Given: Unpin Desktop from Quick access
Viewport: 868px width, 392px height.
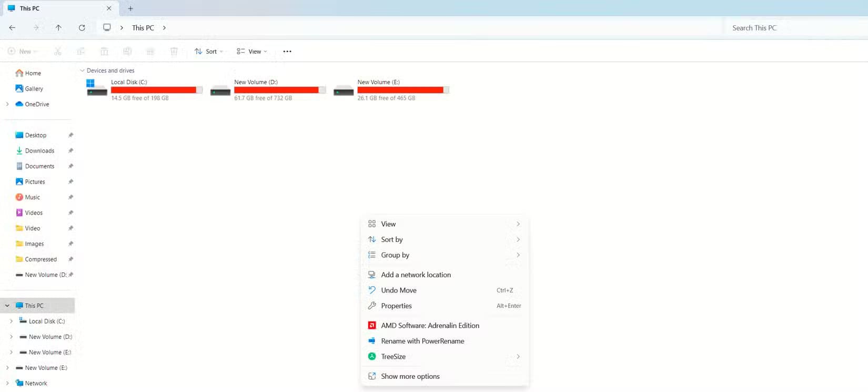Looking at the screenshot, I should (x=70, y=135).
